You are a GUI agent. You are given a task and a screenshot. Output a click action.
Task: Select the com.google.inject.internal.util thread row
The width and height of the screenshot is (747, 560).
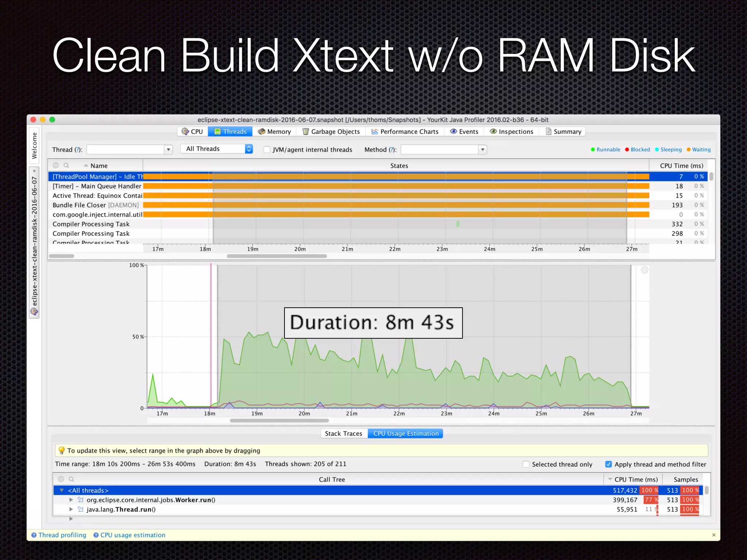[x=378, y=214]
